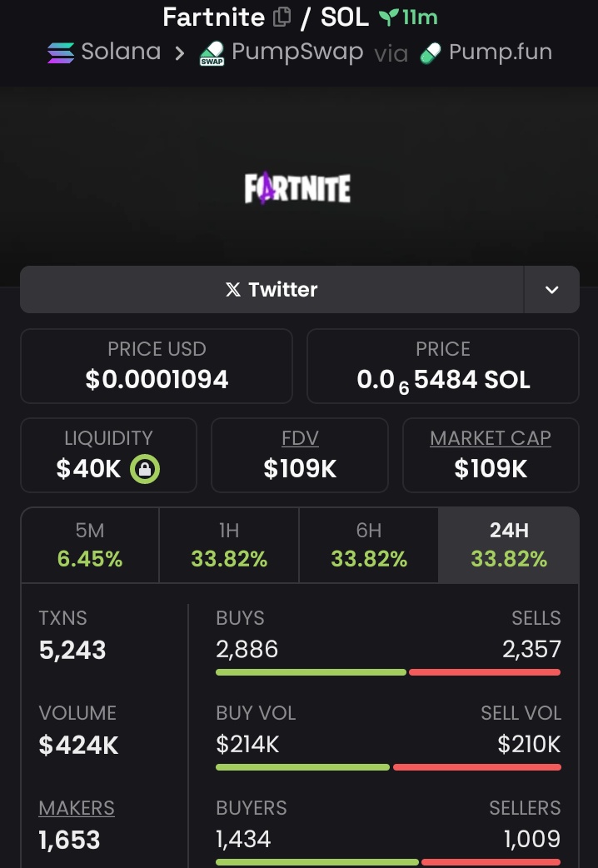Open the Twitter link button
598x868 pixels.
click(x=272, y=290)
